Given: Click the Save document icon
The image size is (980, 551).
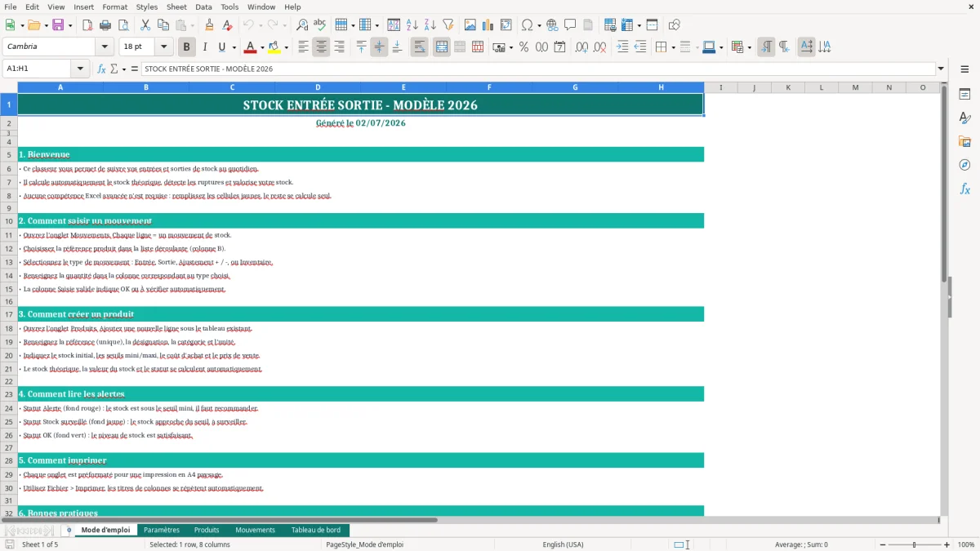Looking at the screenshot, I should pos(58,25).
